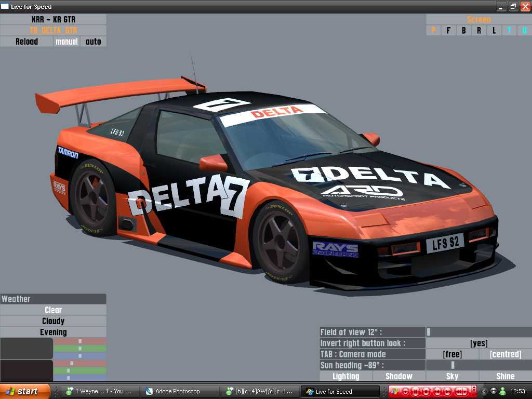
Task: Click the Reload skin button
Action: coord(27,42)
